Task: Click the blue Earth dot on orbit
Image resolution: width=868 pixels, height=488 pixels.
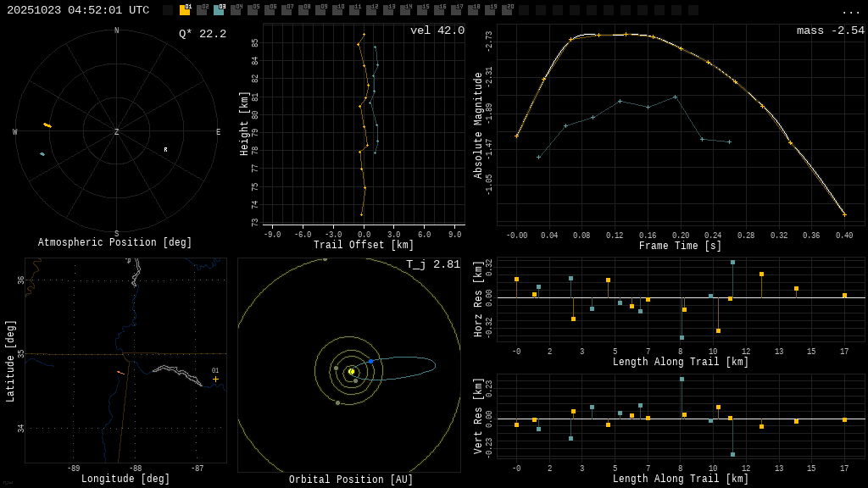Action: coord(370,361)
